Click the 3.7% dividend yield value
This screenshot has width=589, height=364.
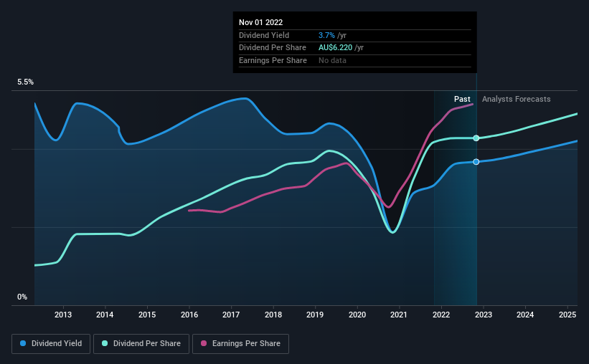click(x=326, y=35)
